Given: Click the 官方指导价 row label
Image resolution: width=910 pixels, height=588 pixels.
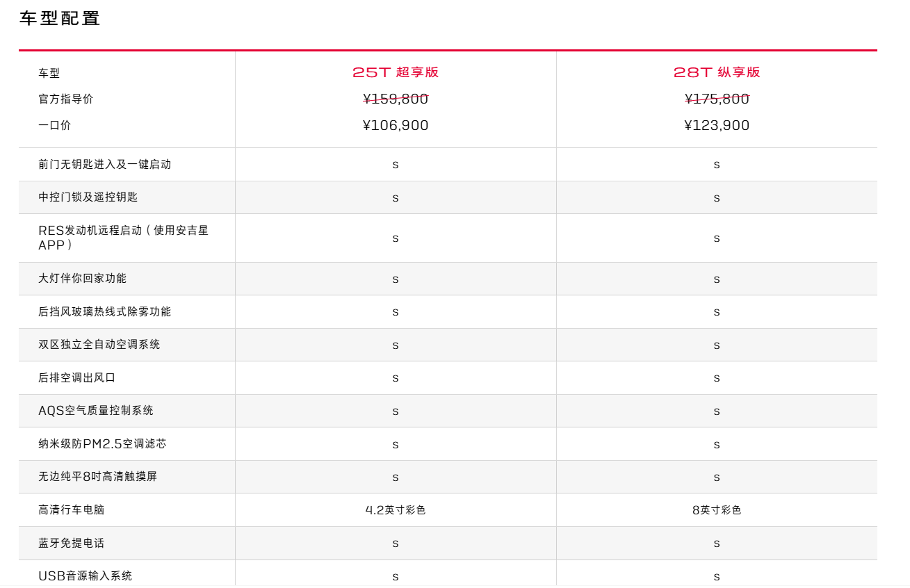Looking at the screenshot, I should tap(65, 99).
